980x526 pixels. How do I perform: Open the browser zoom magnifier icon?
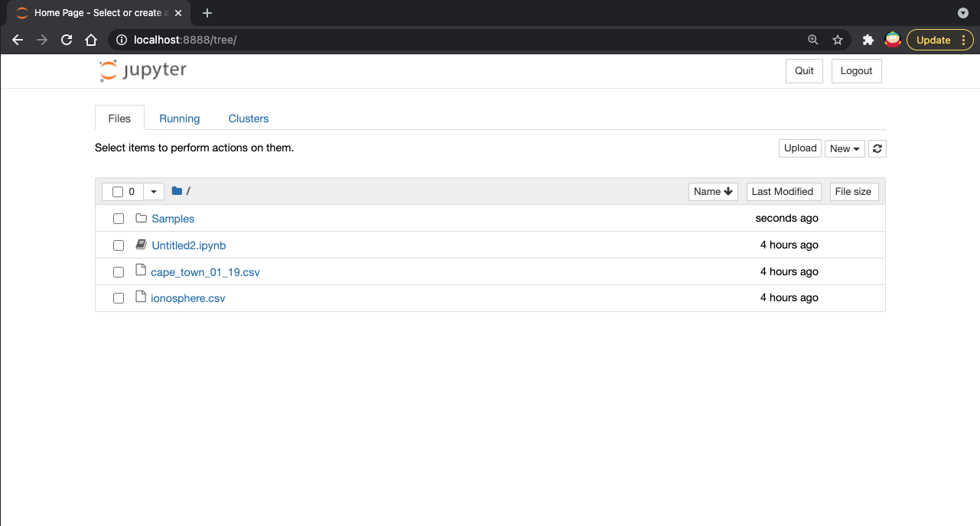pyautogui.click(x=813, y=40)
